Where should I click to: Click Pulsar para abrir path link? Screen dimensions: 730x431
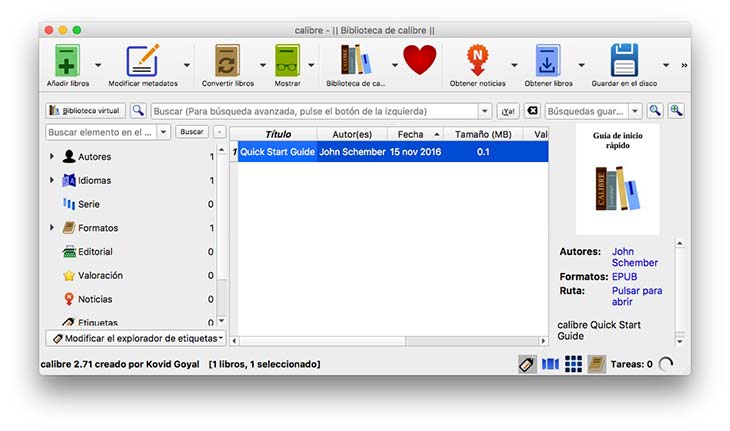636,296
